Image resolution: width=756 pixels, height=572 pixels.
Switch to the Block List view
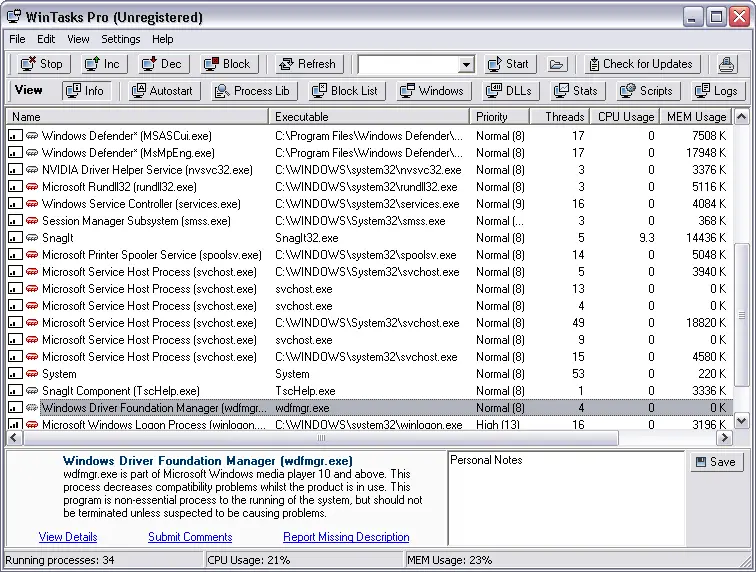pyautogui.click(x=345, y=91)
